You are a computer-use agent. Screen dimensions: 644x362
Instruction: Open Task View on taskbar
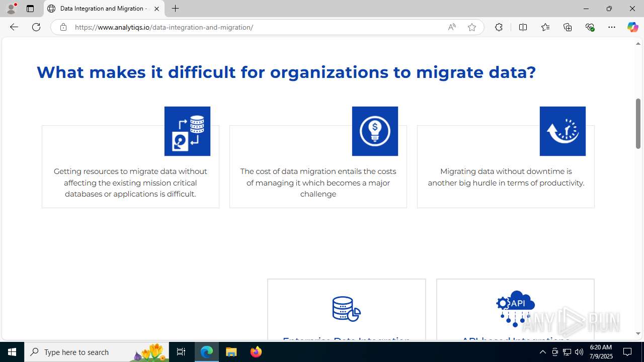181,352
